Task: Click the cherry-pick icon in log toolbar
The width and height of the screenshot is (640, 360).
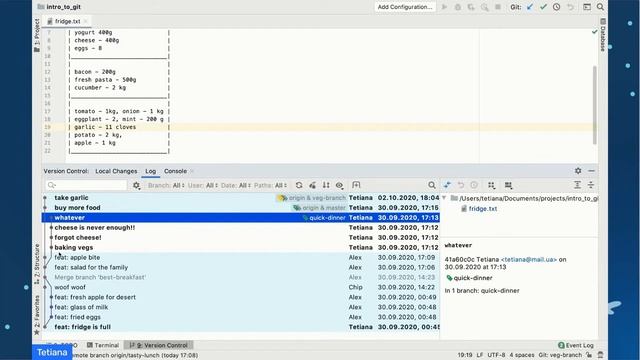Action: coord(313,185)
